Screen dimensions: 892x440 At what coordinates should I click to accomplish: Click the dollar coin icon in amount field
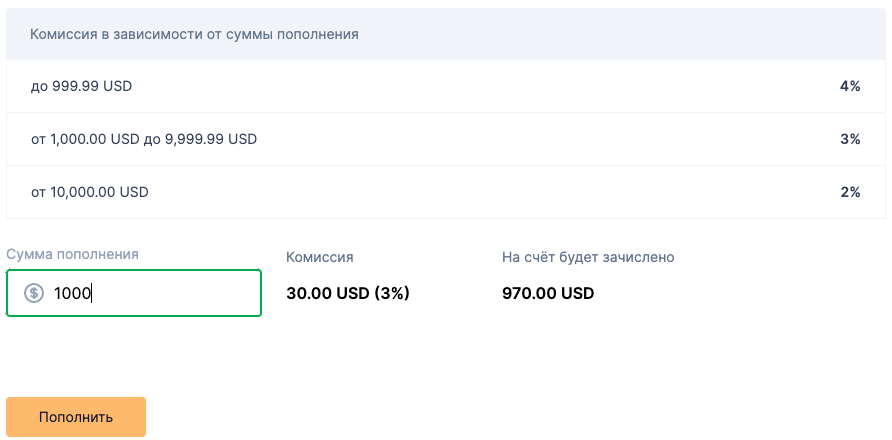coord(34,293)
